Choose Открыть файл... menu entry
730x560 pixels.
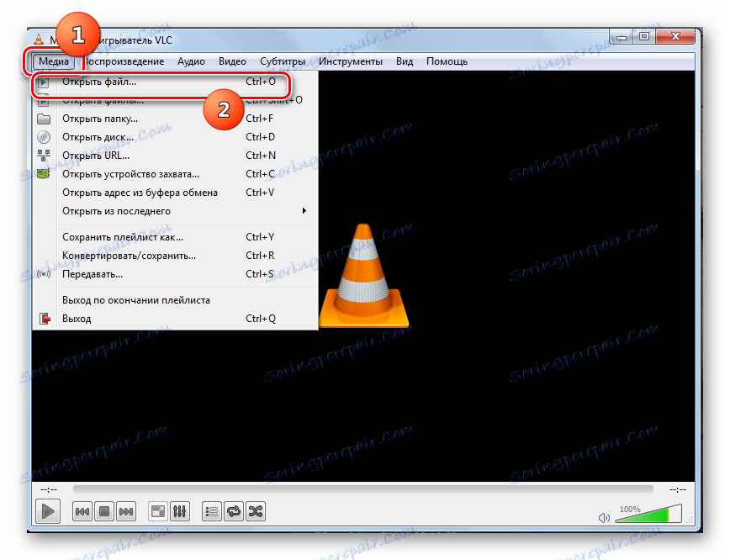pyautogui.click(x=176, y=82)
